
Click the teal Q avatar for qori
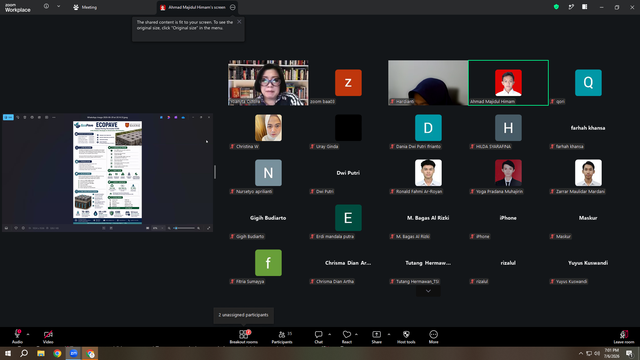(x=588, y=83)
